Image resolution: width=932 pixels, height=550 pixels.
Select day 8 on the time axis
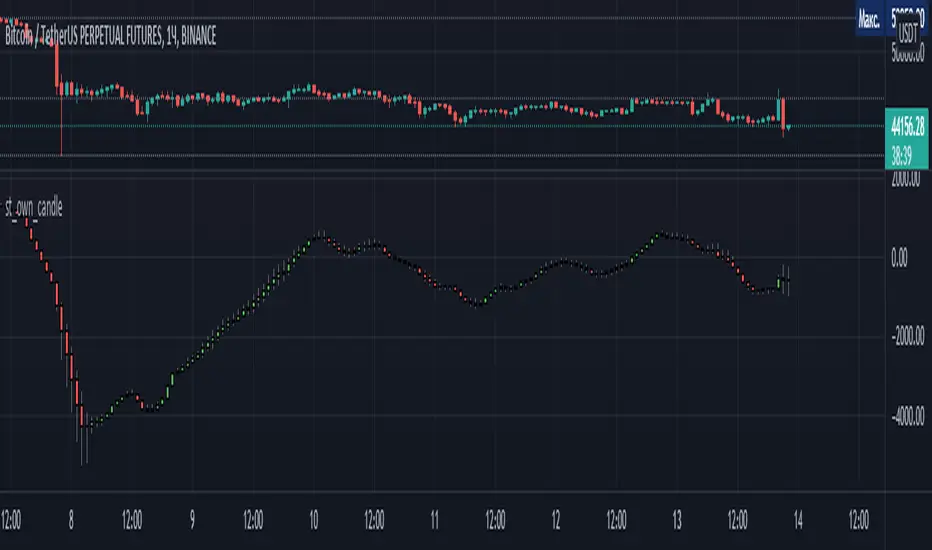(x=71, y=521)
